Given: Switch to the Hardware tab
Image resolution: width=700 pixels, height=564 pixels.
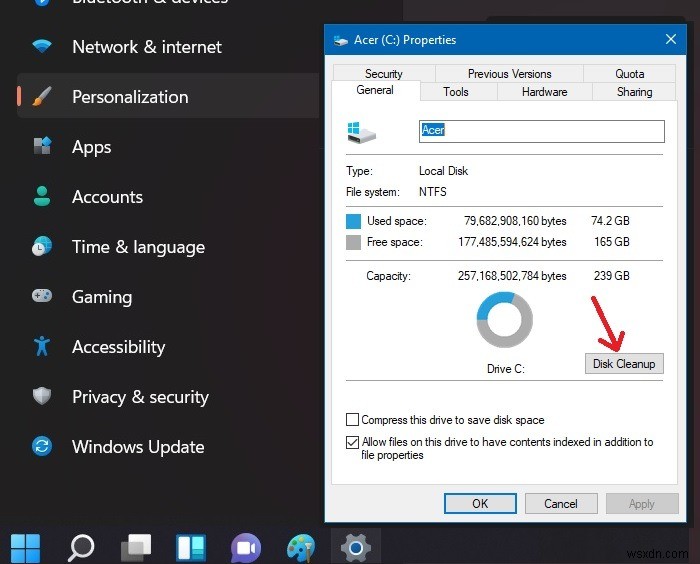Looking at the screenshot, I should (x=545, y=92).
